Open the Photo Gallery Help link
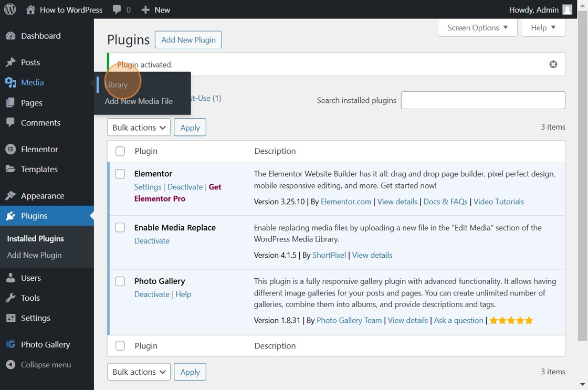 coord(183,294)
